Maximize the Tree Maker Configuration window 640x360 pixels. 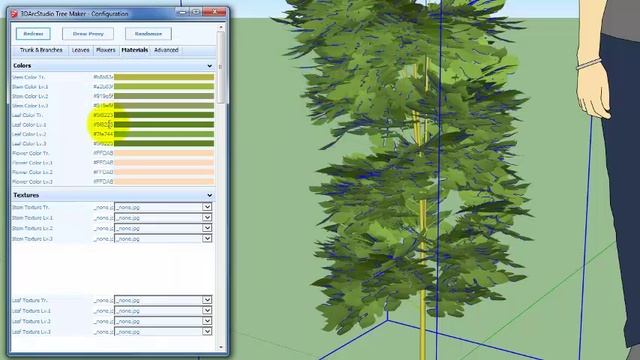coord(196,13)
